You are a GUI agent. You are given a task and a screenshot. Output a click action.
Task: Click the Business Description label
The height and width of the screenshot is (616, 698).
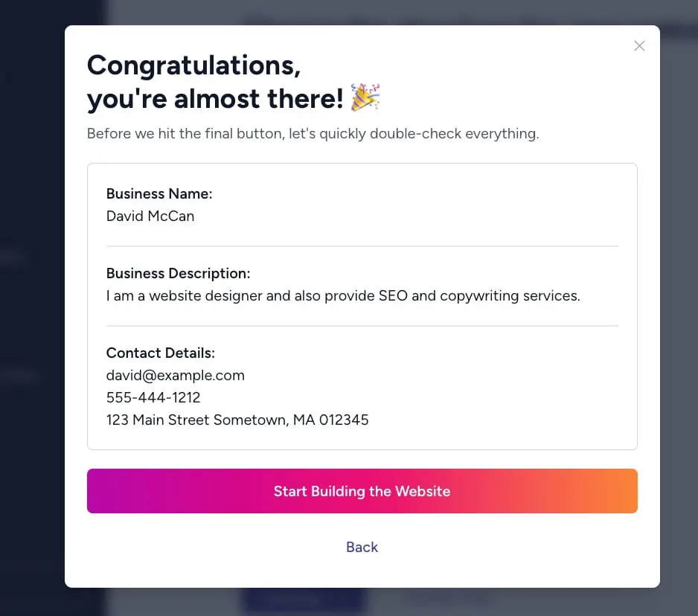coord(178,273)
